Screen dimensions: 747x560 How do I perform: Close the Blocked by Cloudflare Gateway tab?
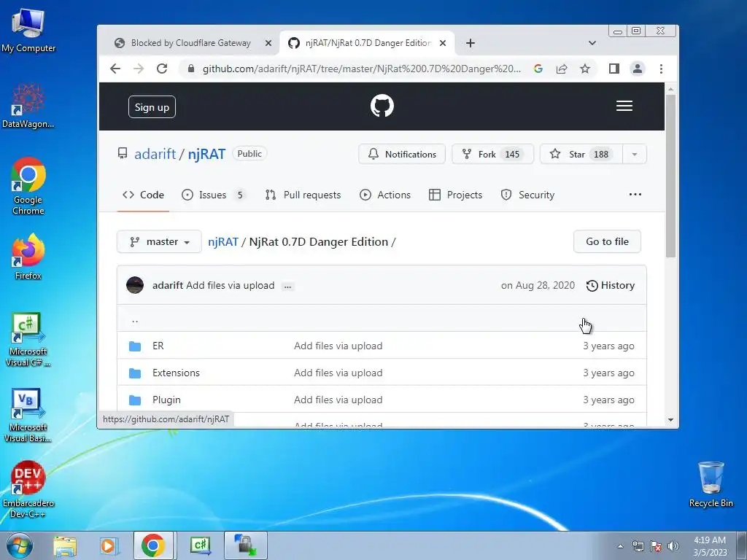point(268,43)
